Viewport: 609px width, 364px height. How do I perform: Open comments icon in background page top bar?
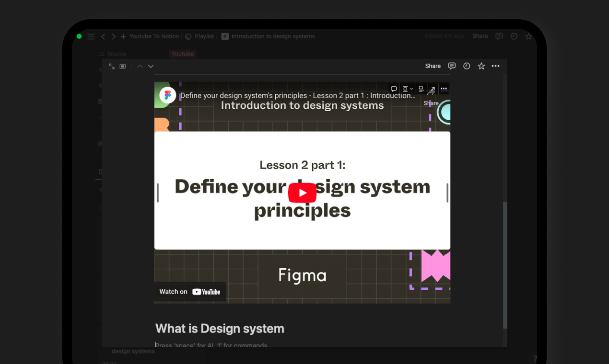pyautogui.click(x=499, y=36)
